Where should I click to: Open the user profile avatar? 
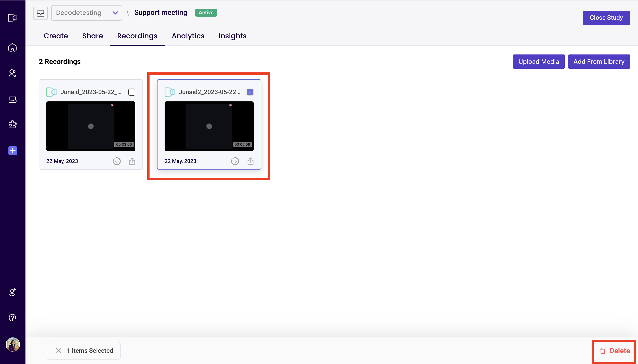(13, 345)
